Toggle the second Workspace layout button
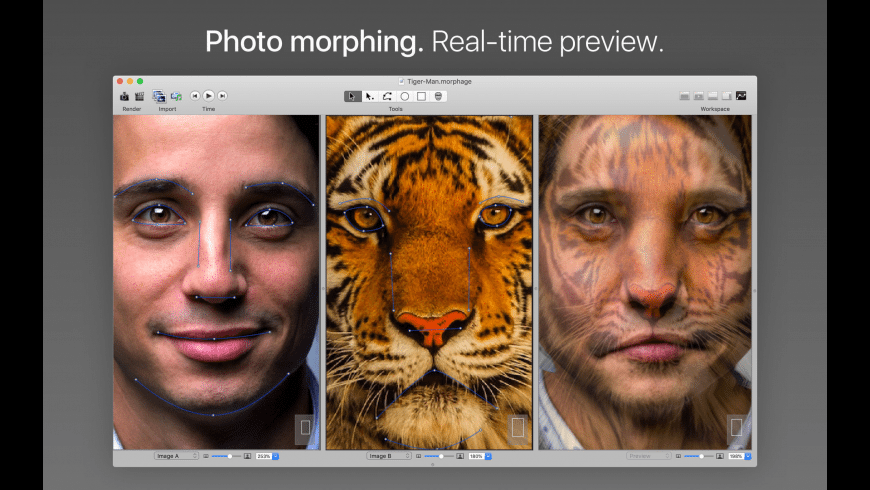This screenshot has width=870, height=490. click(699, 96)
